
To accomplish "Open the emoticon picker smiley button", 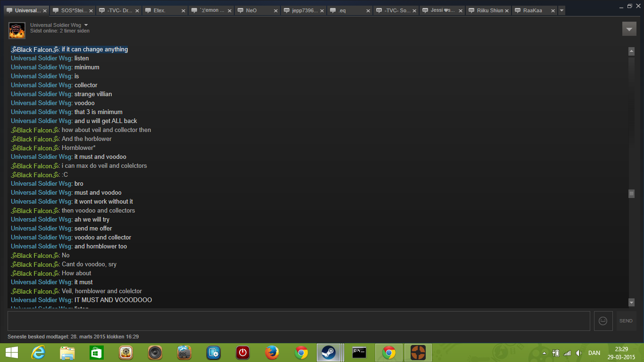I will 603,321.
